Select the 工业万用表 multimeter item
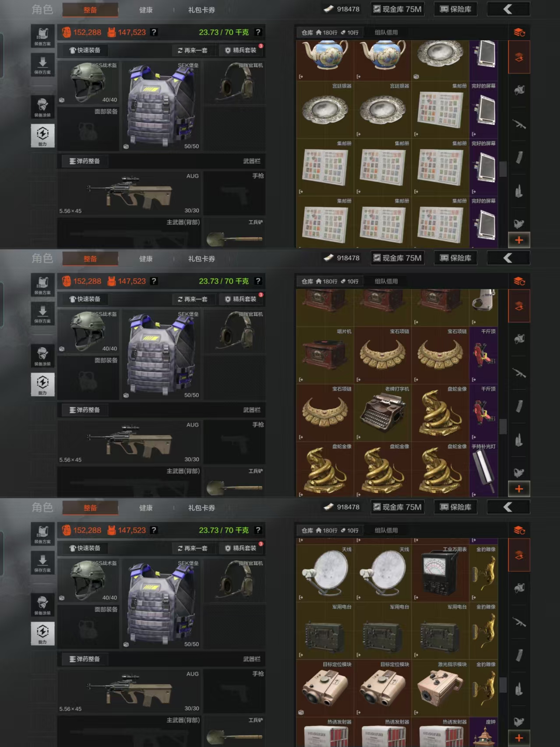Image resolution: width=560 pixels, height=747 pixels. point(440,573)
